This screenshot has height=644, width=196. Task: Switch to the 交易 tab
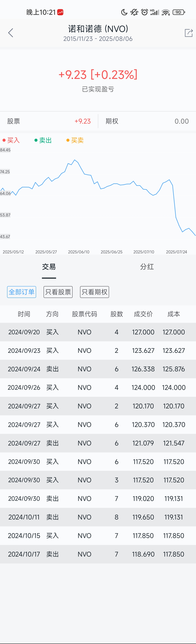point(49,267)
